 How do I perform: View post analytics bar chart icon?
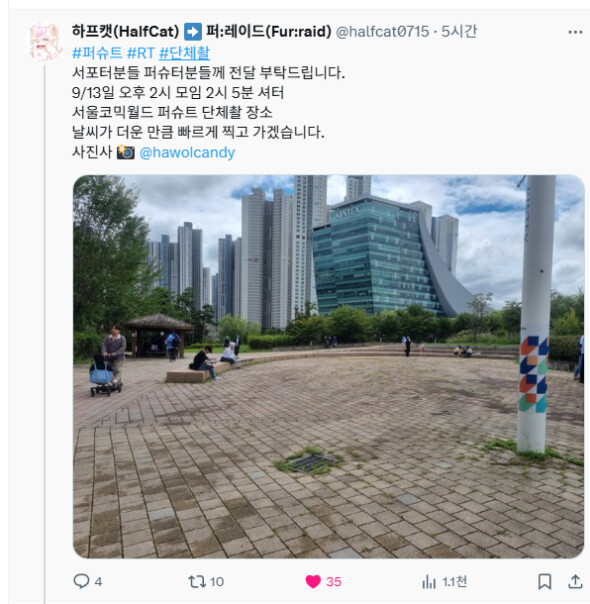tap(429, 581)
